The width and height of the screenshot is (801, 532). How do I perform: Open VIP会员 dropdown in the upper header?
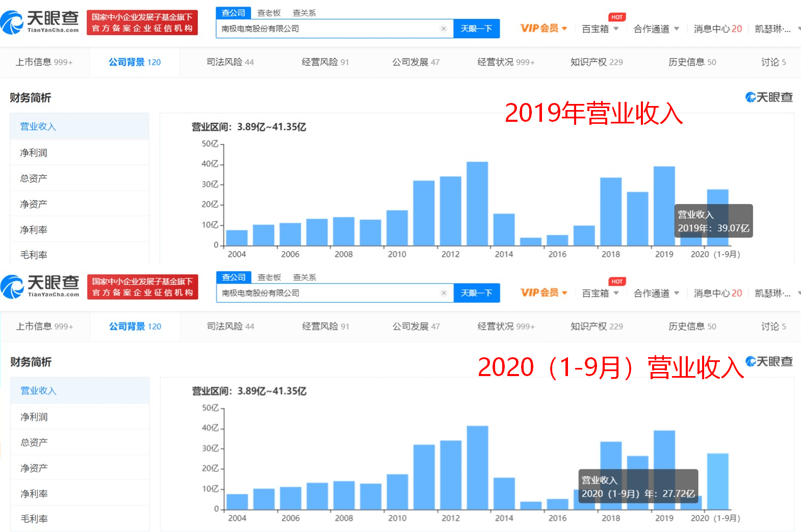pos(544,29)
